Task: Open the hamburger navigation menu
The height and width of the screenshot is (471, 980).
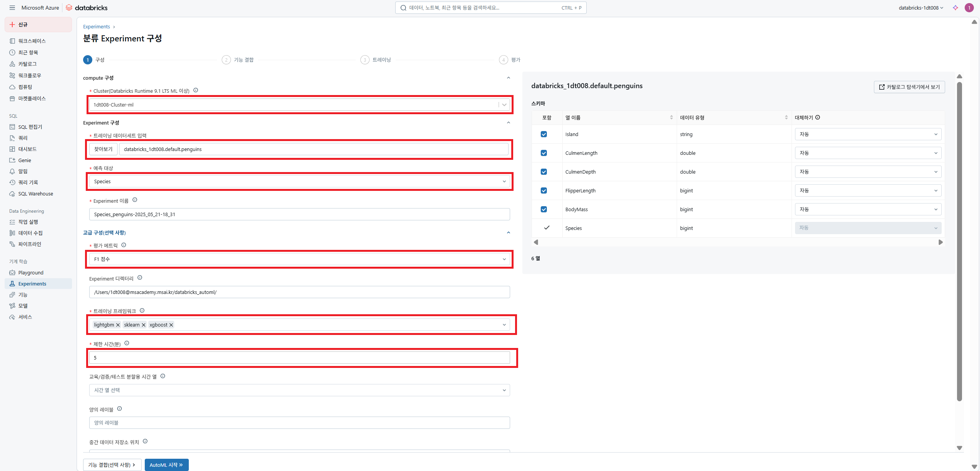Action: tap(12, 8)
